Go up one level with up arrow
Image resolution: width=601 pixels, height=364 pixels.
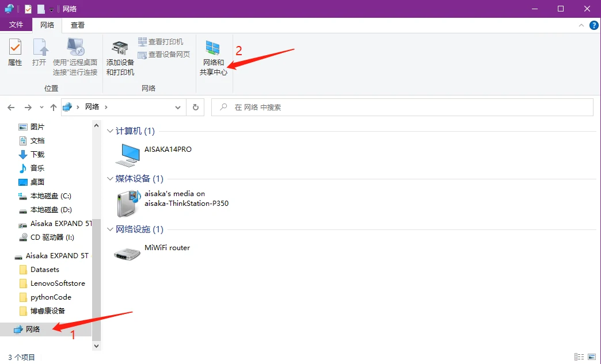coord(54,108)
